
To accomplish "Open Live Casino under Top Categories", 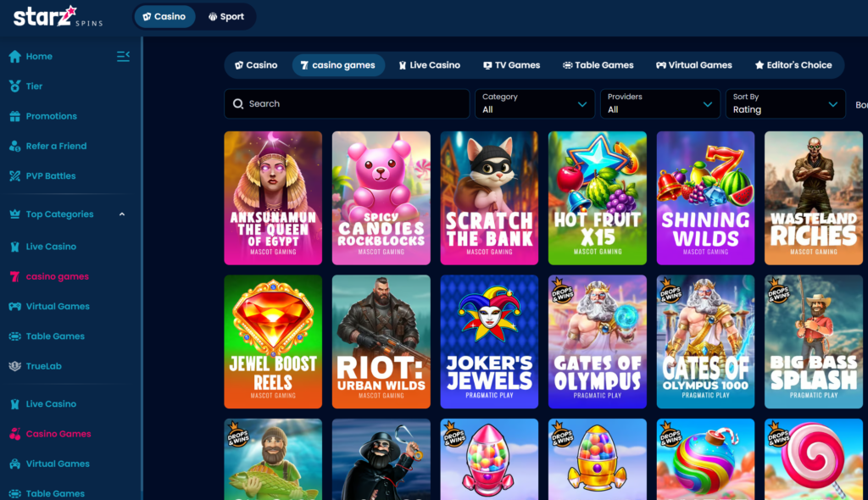I will click(51, 247).
